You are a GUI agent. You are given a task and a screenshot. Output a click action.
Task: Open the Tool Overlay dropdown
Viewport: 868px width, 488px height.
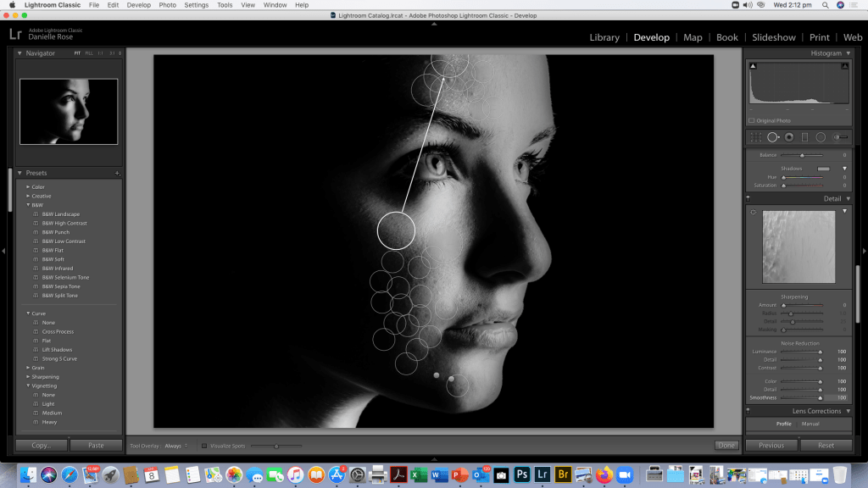(176, 446)
